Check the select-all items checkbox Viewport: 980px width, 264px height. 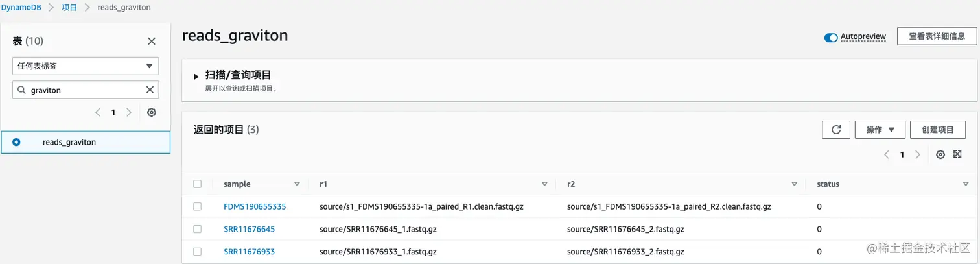pyautogui.click(x=198, y=184)
